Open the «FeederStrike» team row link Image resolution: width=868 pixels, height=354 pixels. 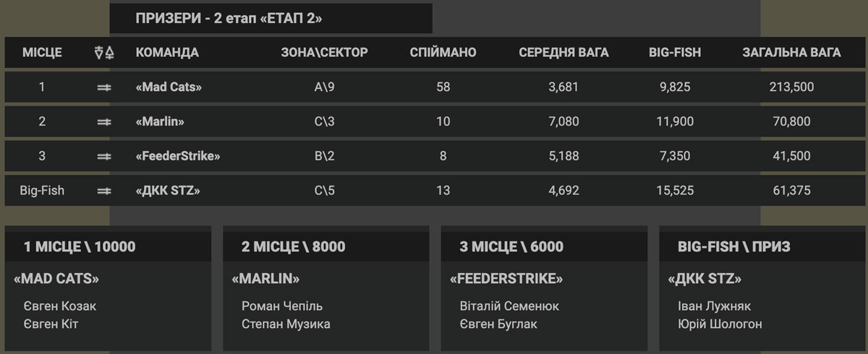click(178, 156)
